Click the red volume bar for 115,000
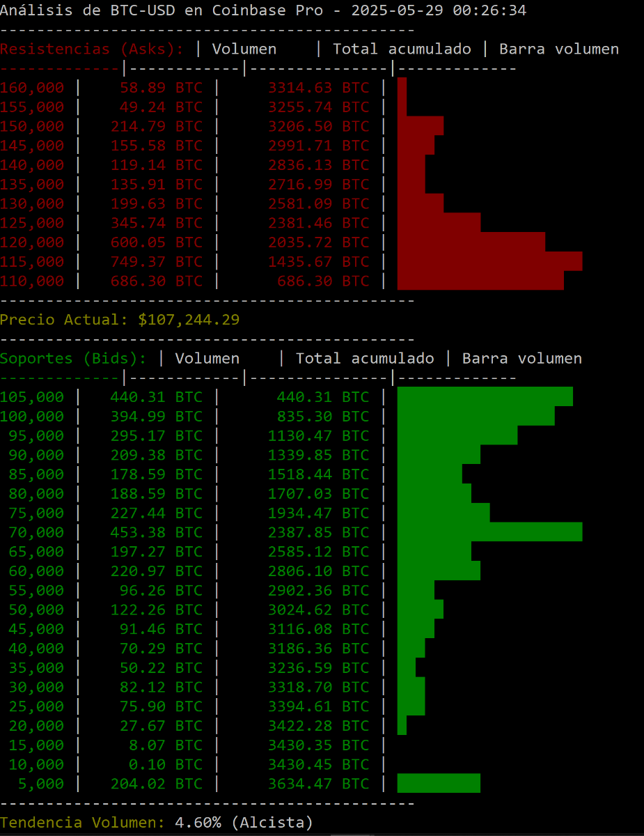The image size is (644, 836). [489, 261]
